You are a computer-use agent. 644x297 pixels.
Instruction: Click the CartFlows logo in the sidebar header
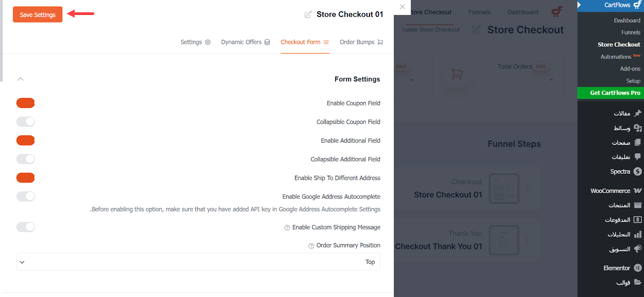[638, 5]
